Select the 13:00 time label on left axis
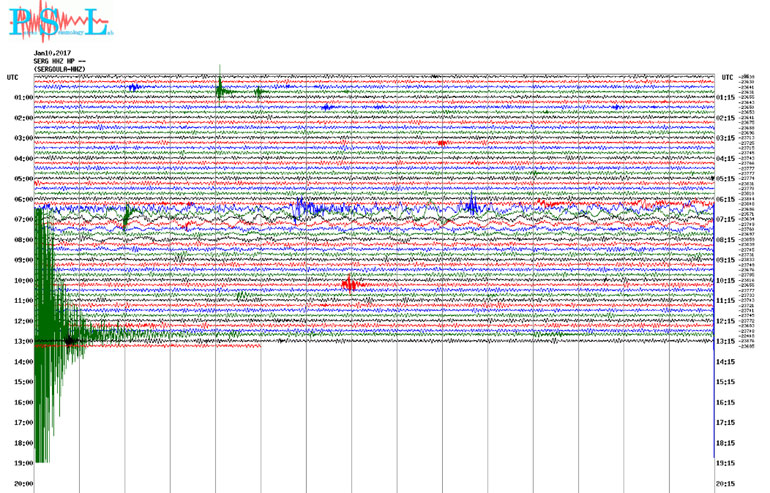 click(x=24, y=341)
